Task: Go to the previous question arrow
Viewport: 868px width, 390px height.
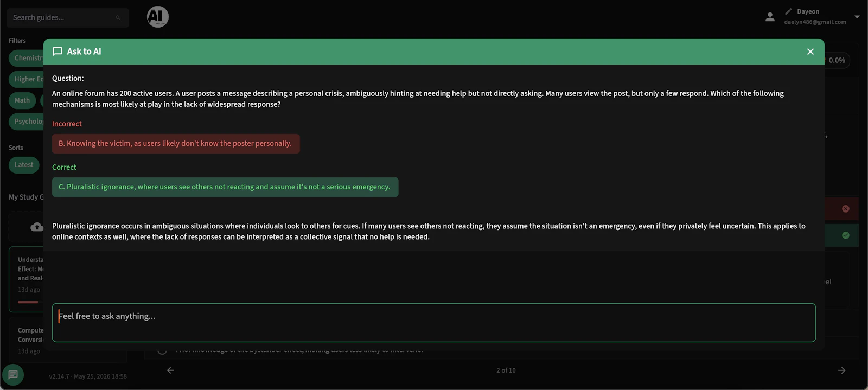Action: click(x=170, y=370)
